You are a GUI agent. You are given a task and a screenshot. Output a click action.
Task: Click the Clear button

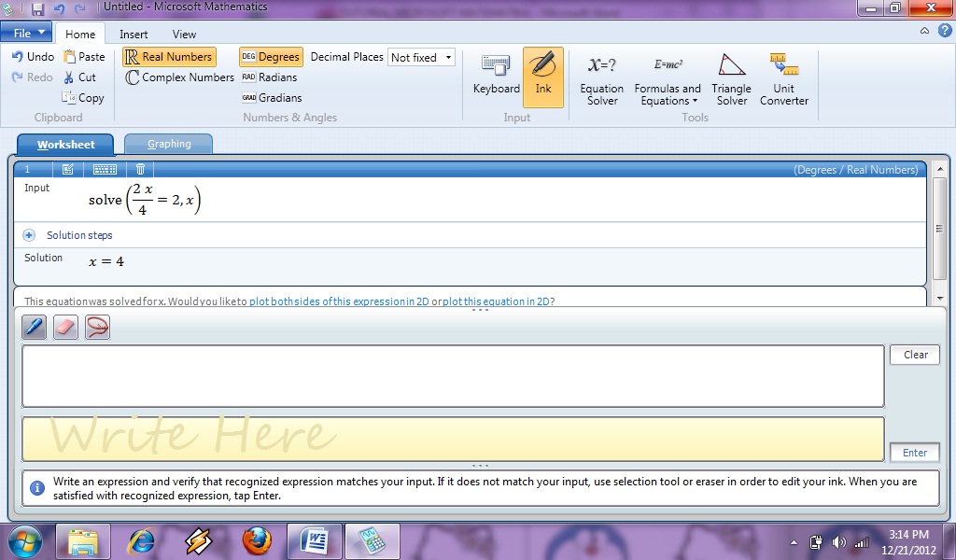tap(915, 355)
